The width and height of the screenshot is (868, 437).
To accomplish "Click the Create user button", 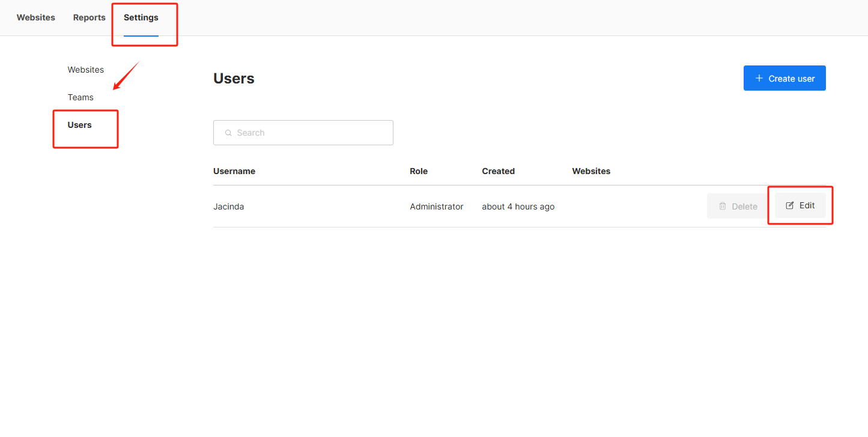I will click(785, 78).
